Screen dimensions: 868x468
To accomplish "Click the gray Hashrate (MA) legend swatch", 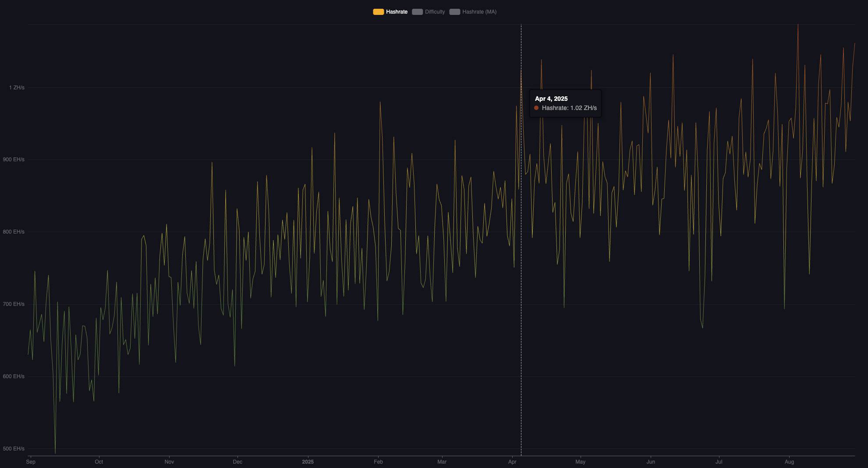I will tap(455, 12).
